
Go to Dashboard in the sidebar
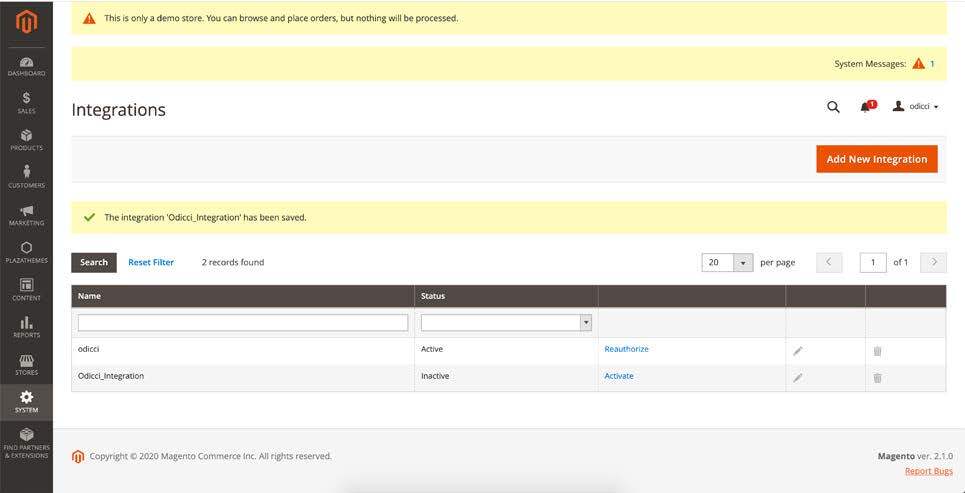26,66
